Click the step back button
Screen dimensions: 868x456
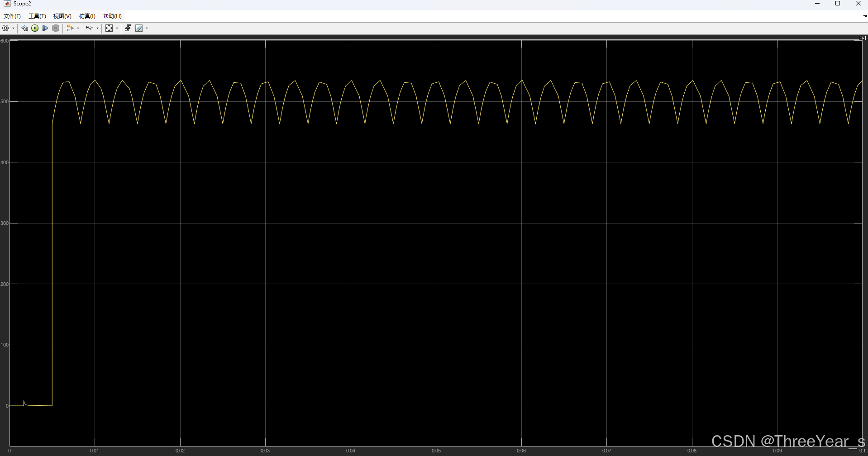tap(24, 28)
